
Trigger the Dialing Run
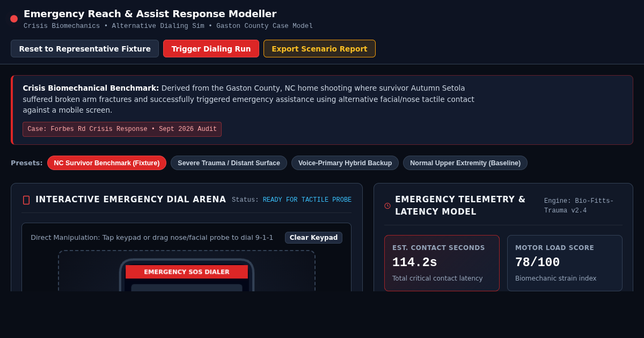(x=211, y=49)
